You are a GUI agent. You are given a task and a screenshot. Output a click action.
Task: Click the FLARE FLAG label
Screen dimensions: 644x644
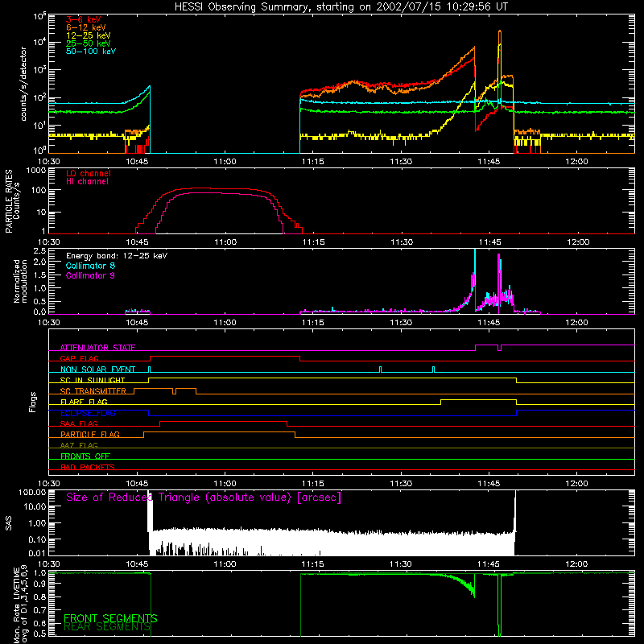84,402
